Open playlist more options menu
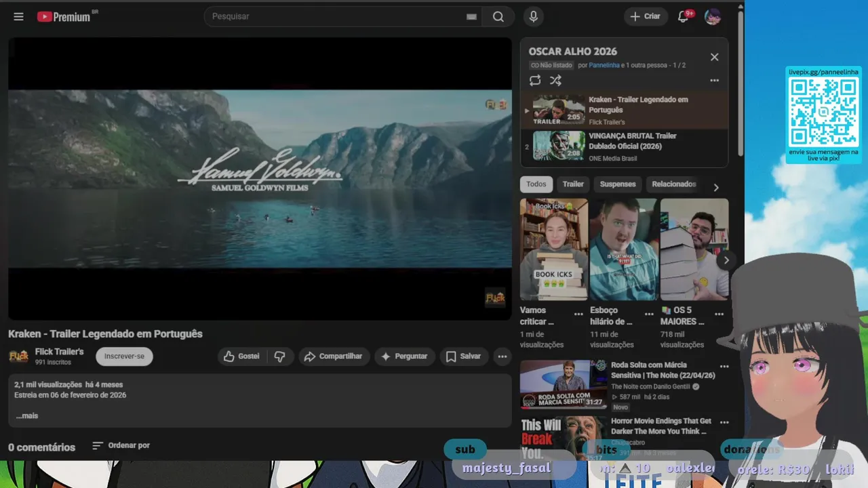868x488 pixels. click(x=714, y=81)
